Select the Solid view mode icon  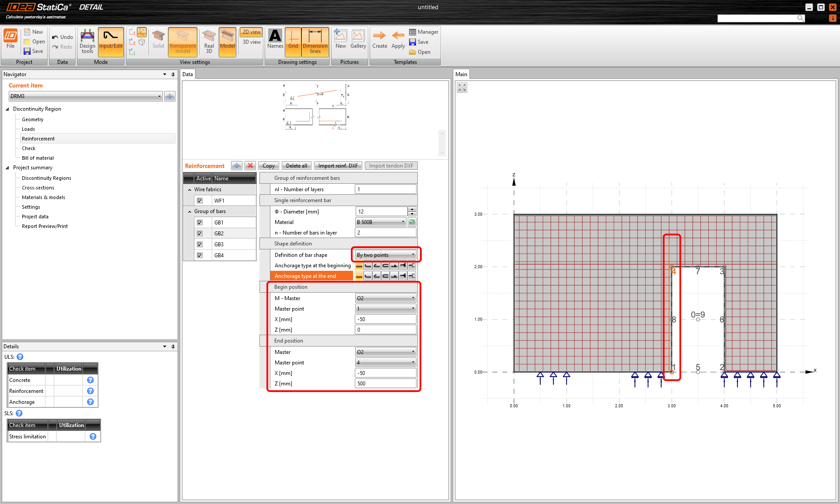tap(158, 42)
